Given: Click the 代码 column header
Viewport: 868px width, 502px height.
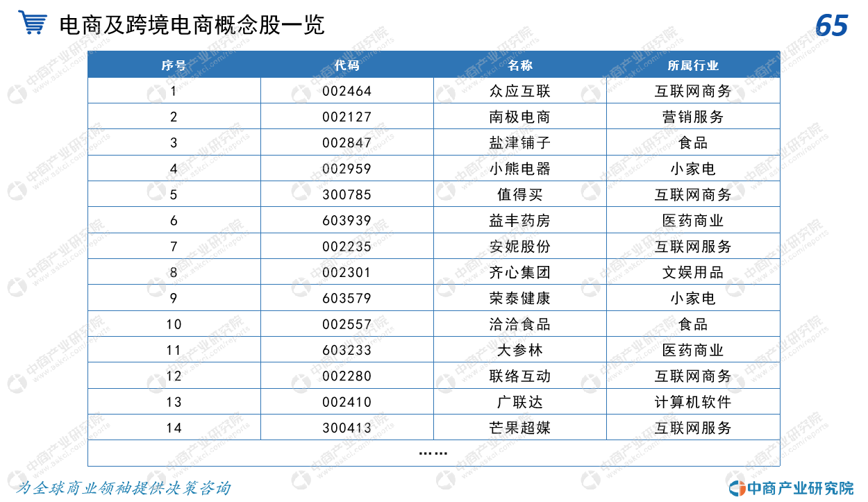Looking at the screenshot, I should point(347,65).
